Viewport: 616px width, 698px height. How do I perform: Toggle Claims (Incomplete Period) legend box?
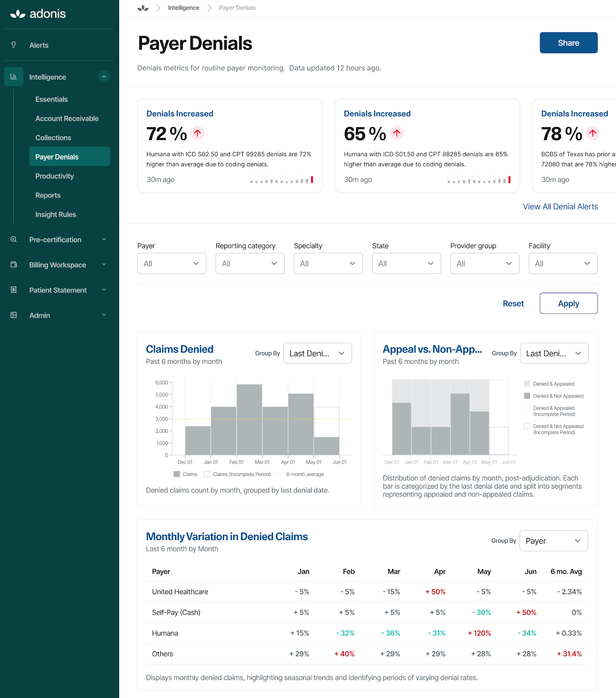click(207, 474)
